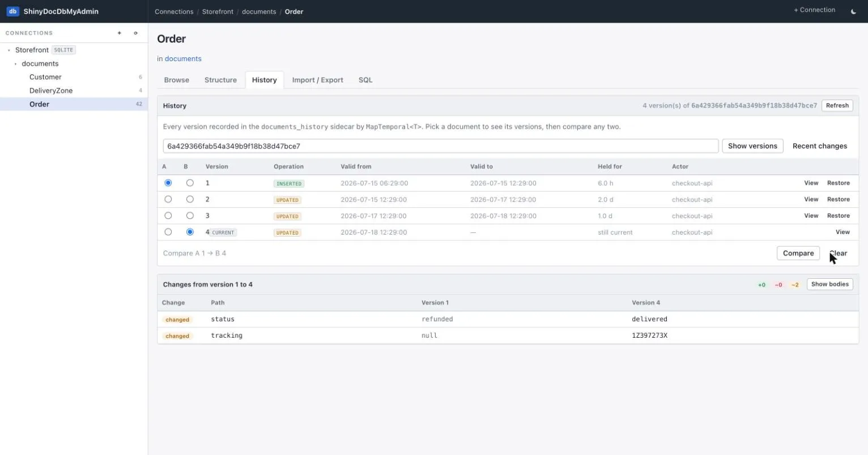
Task: View version 3
Action: coord(811,216)
